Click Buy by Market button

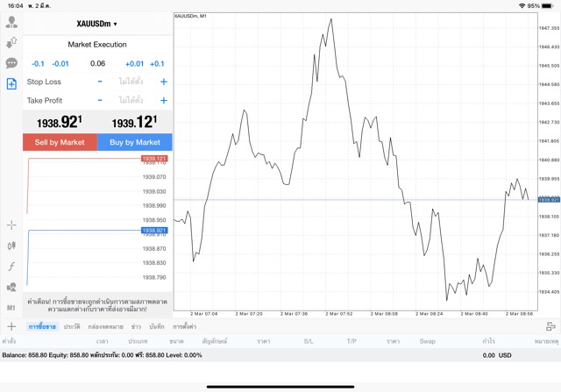click(135, 142)
